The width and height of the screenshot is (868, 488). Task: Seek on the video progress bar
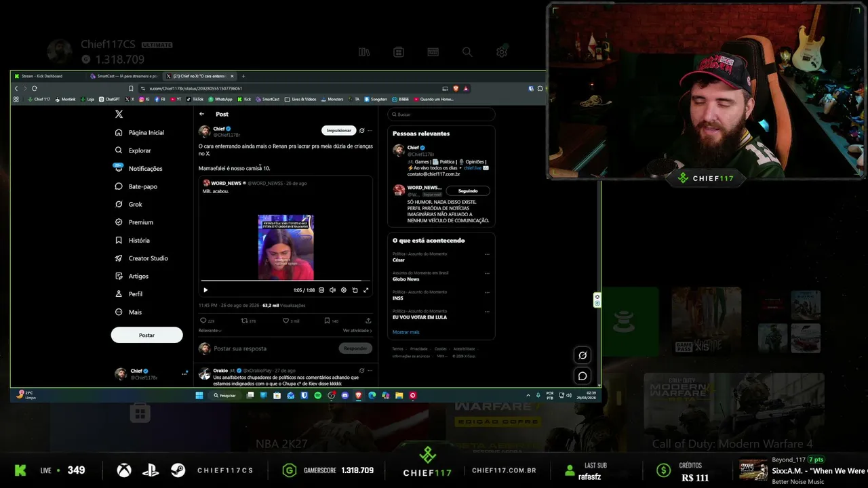tap(285, 281)
